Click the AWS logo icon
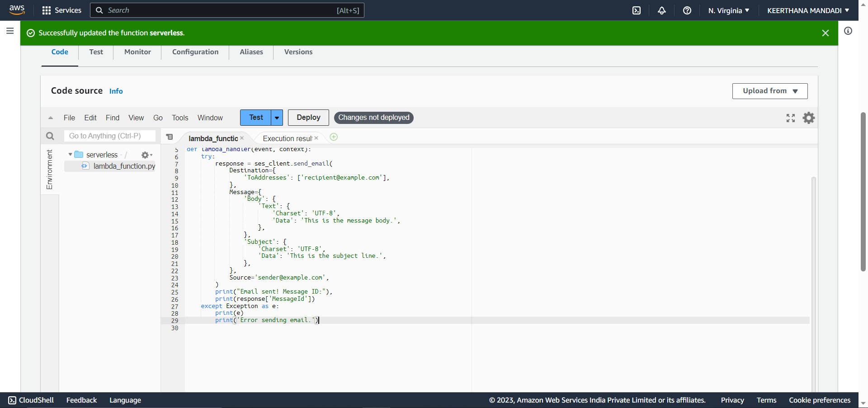The image size is (868, 408). click(x=17, y=10)
